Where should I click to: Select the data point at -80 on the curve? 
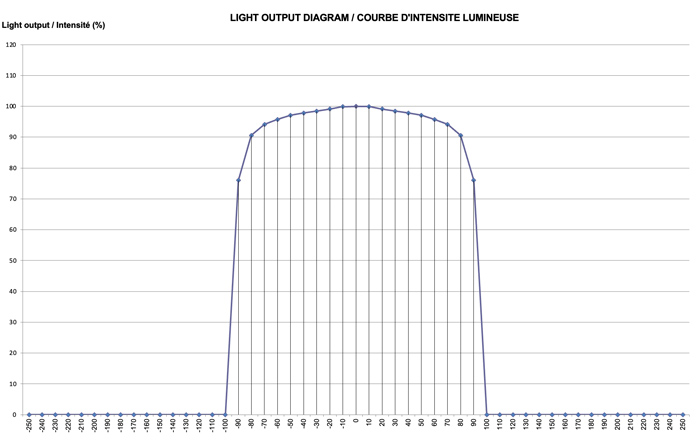251,135
